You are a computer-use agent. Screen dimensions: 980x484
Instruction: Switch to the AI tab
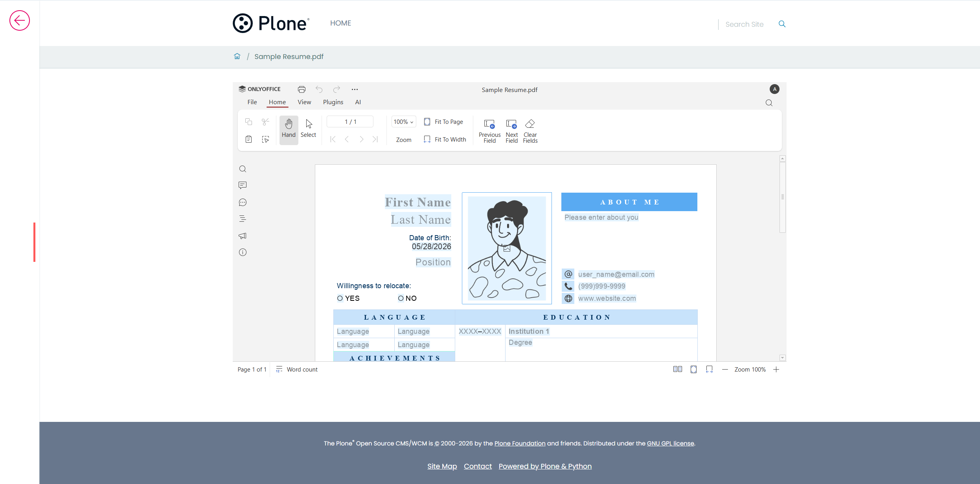pyautogui.click(x=358, y=102)
